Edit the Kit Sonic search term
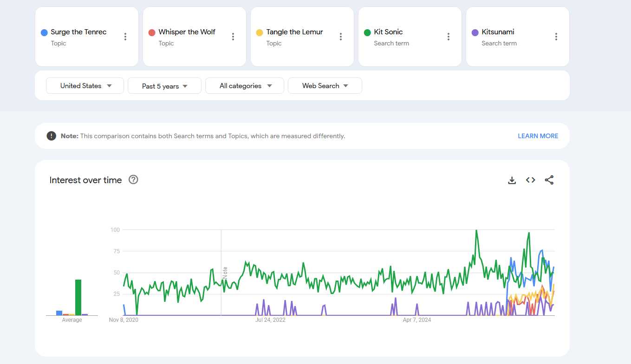 click(x=388, y=32)
